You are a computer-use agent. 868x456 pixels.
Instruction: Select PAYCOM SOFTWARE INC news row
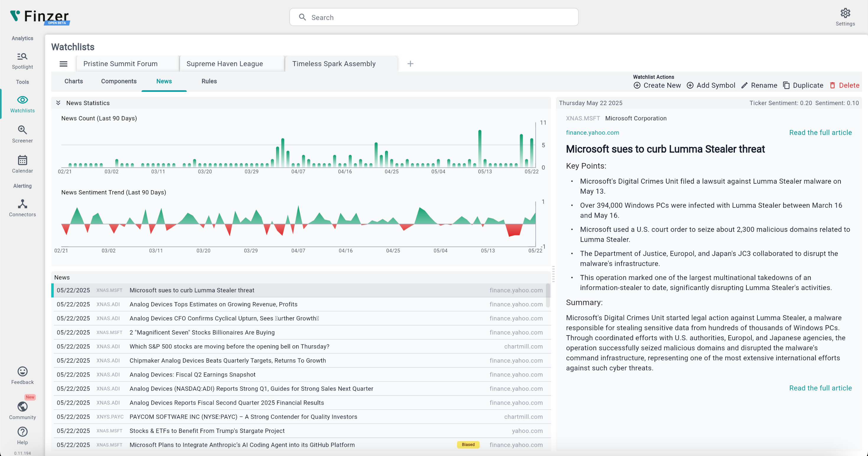(301, 417)
